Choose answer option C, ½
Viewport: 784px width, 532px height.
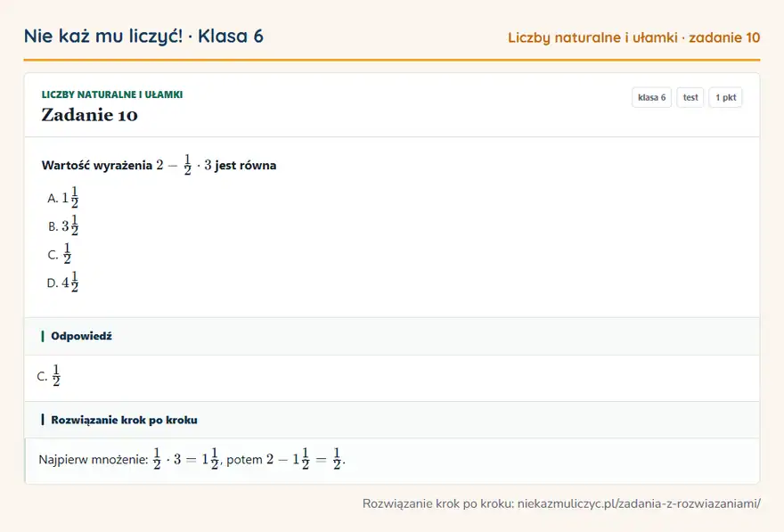coord(60,254)
